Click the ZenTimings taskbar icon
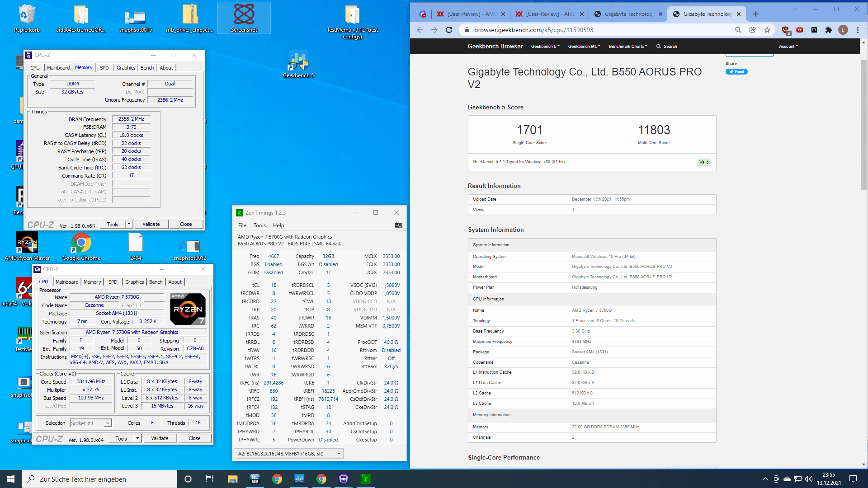868x488 pixels. [365, 479]
